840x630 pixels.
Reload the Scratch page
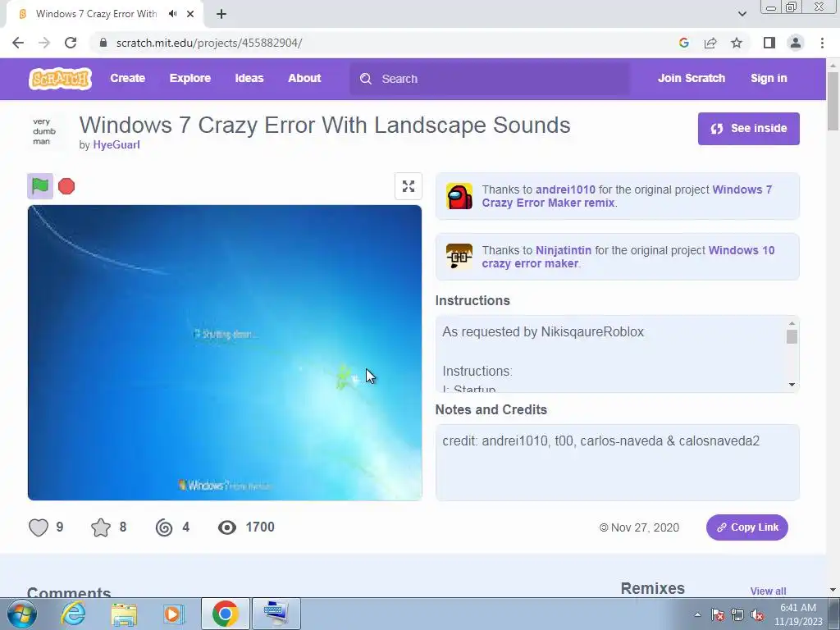(x=71, y=43)
